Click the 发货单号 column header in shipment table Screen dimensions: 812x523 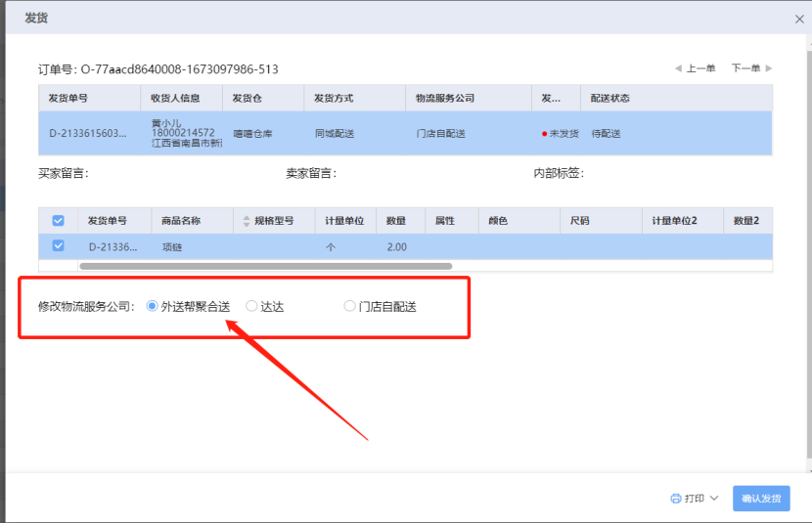[x=68, y=99]
